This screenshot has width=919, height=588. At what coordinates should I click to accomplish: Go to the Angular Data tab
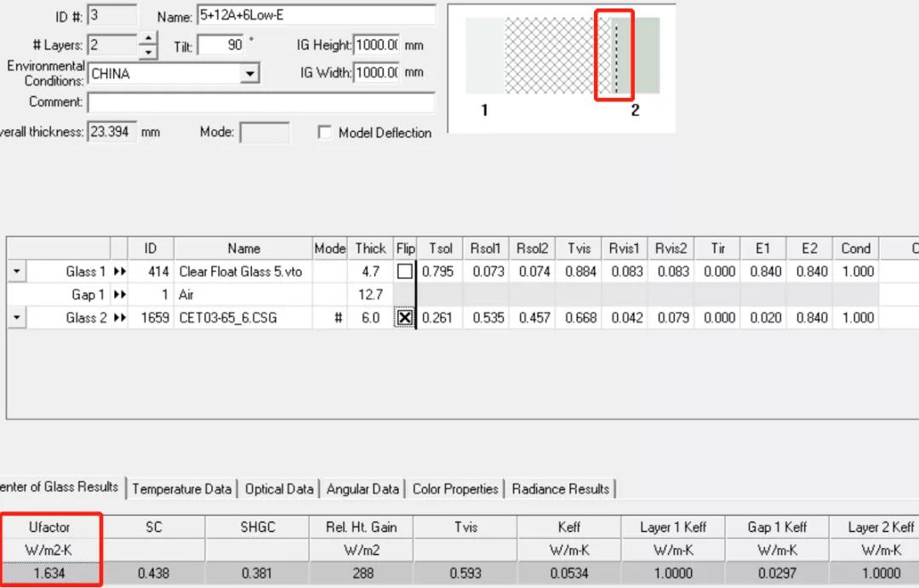tap(362, 489)
